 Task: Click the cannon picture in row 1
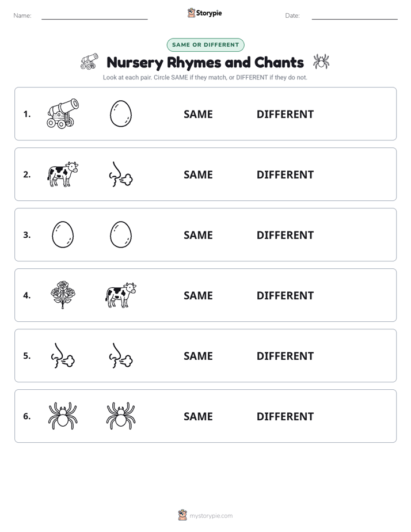(x=63, y=113)
